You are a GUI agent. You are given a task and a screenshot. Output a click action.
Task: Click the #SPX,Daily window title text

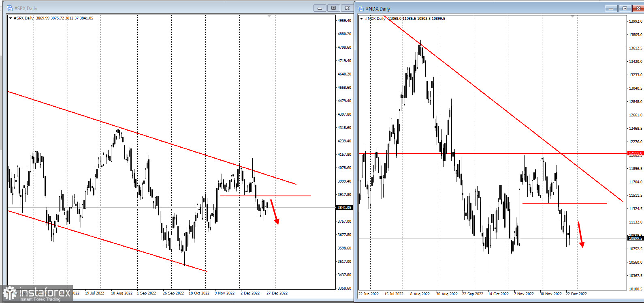(x=26, y=8)
